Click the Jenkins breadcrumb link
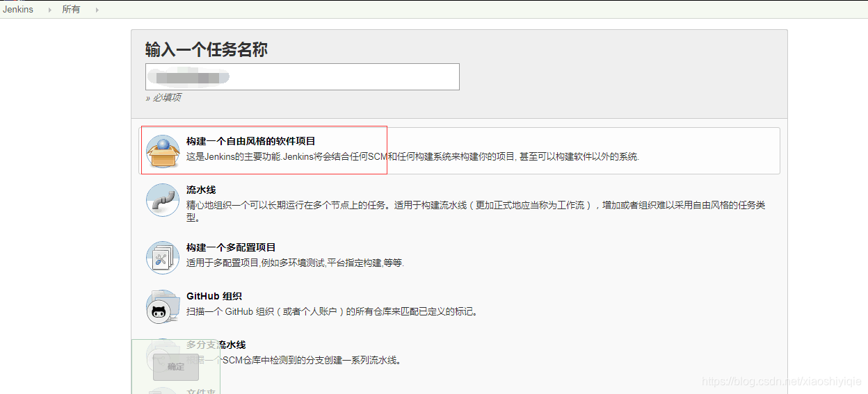The width and height of the screenshot is (868, 394). (x=17, y=10)
